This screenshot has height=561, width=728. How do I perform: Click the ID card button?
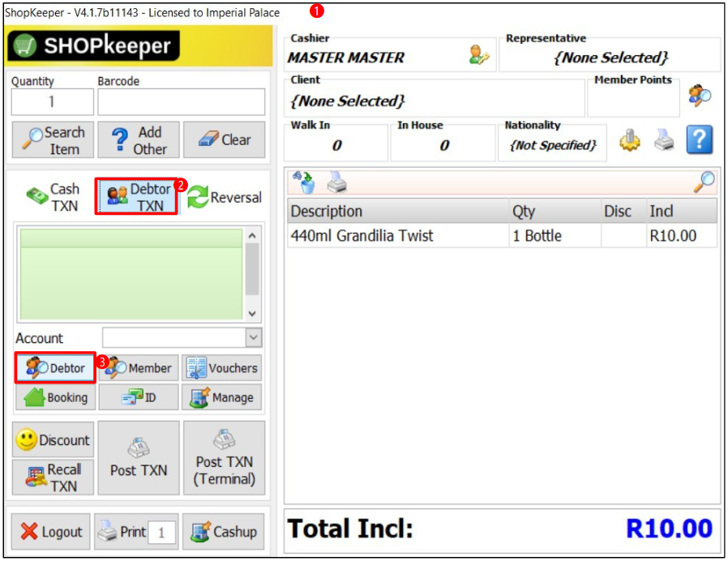(x=139, y=397)
